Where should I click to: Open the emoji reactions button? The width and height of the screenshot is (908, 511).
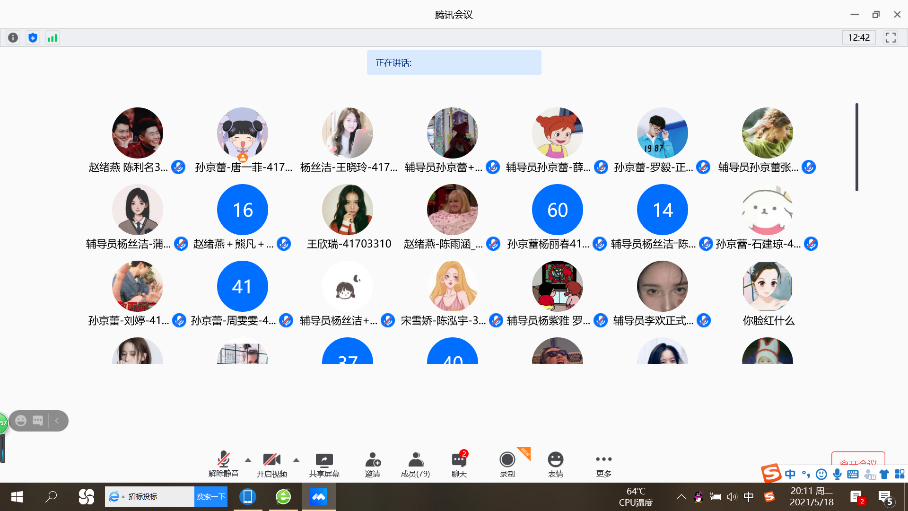555,463
